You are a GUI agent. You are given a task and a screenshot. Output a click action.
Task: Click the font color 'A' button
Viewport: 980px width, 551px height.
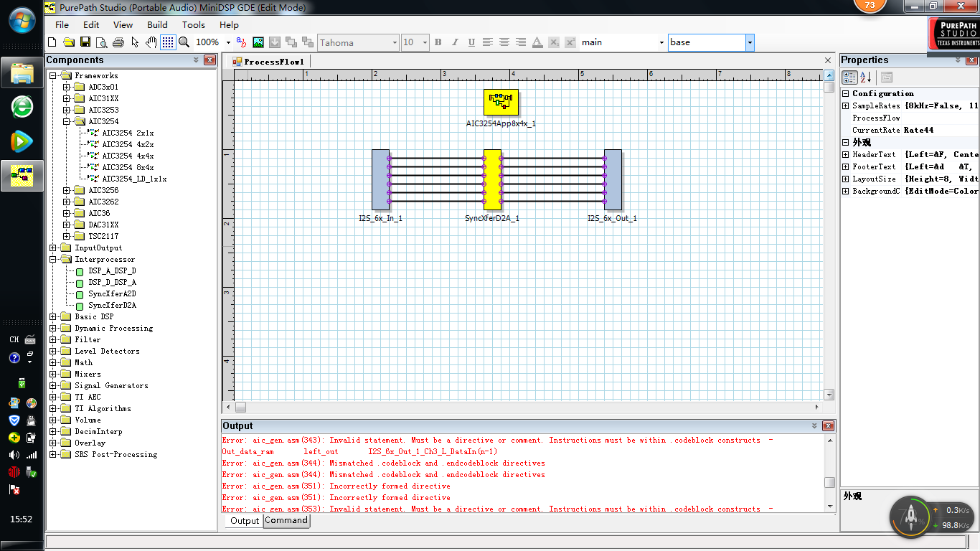(x=537, y=42)
